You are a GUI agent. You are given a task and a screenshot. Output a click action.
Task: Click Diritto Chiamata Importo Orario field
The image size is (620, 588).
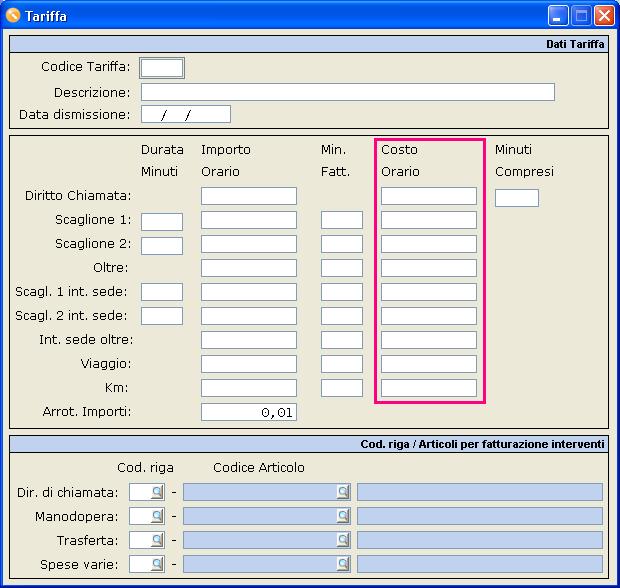tap(249, 196)
